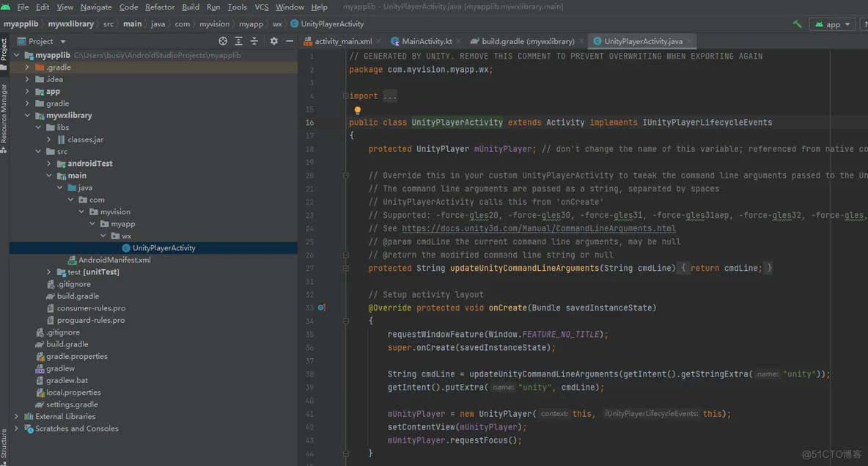Close the build.gradle (:mywxlibrary) tab

(581, 41)
